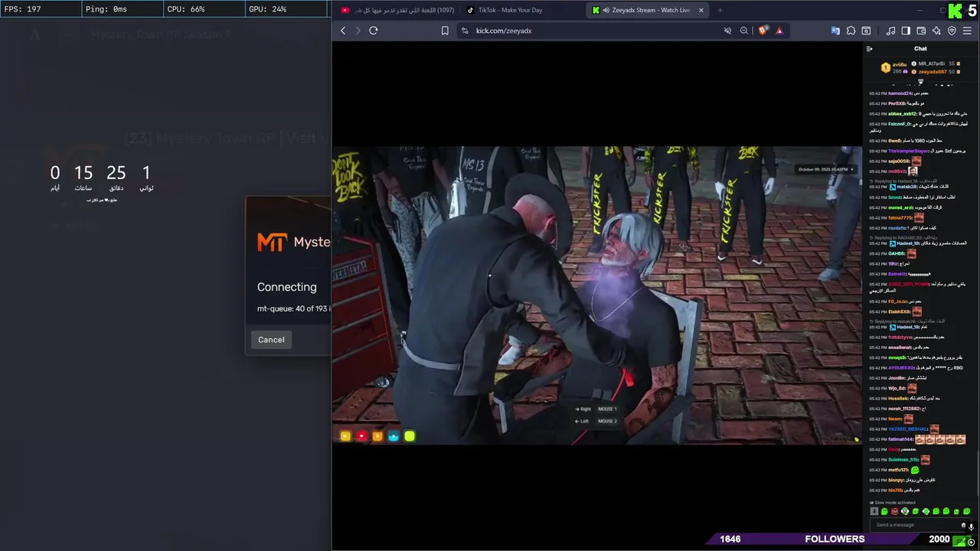
Task: Click the Mystery Town MT logo
Action: (x=272, y=243)
